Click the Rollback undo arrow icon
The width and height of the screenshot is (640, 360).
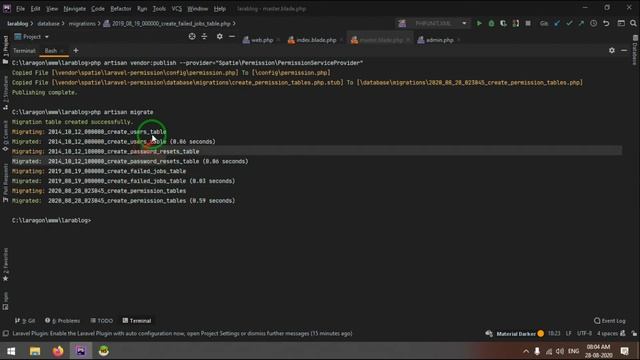tap(607, 23)
